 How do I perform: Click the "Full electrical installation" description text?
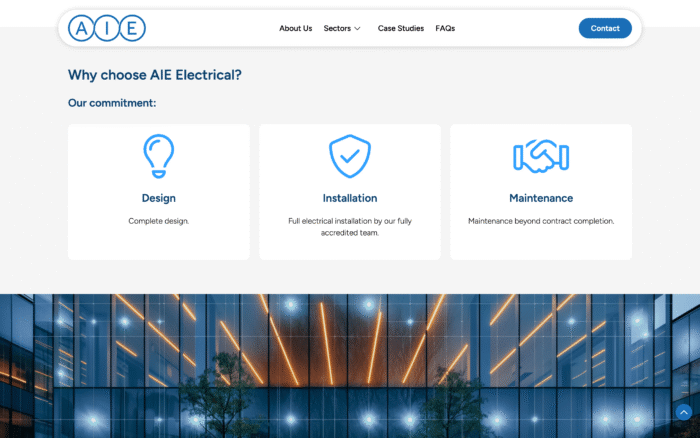350,227
